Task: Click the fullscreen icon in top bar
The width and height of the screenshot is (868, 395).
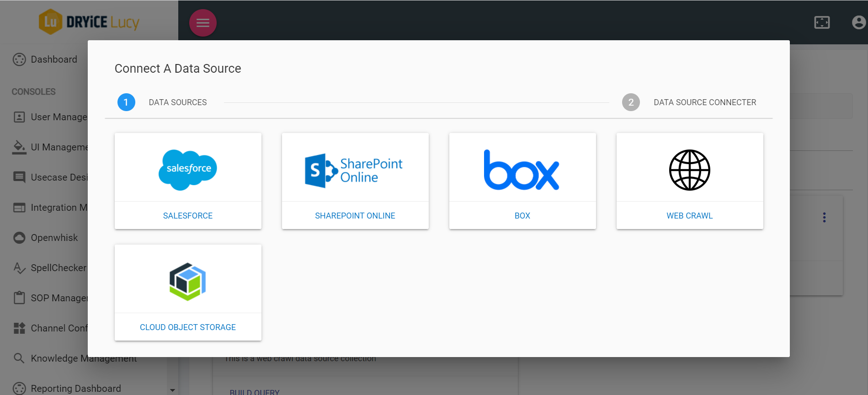Action: (822, 22)
